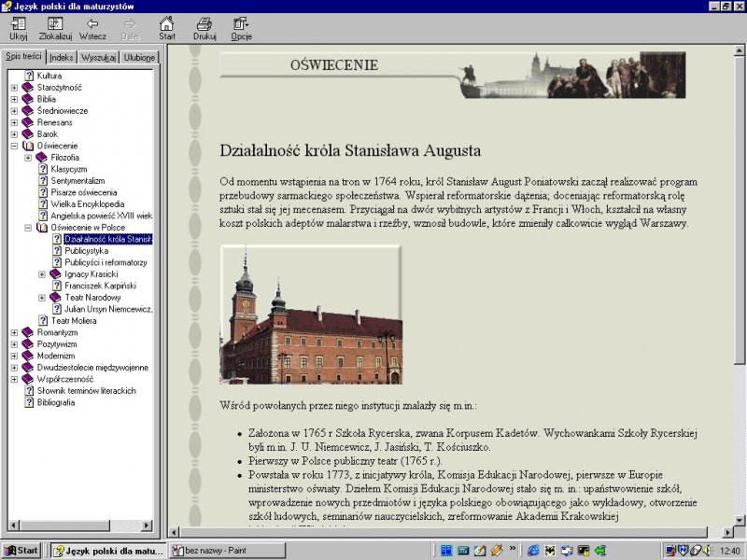Click the Oświecenie open book icon

coord(27,147)
